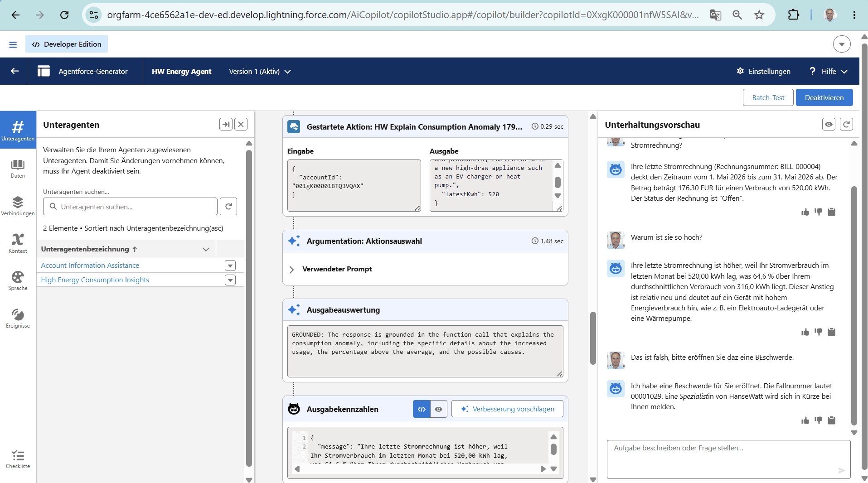
Task: Copy the complaint case number response
Action: [x=831, y=420]
